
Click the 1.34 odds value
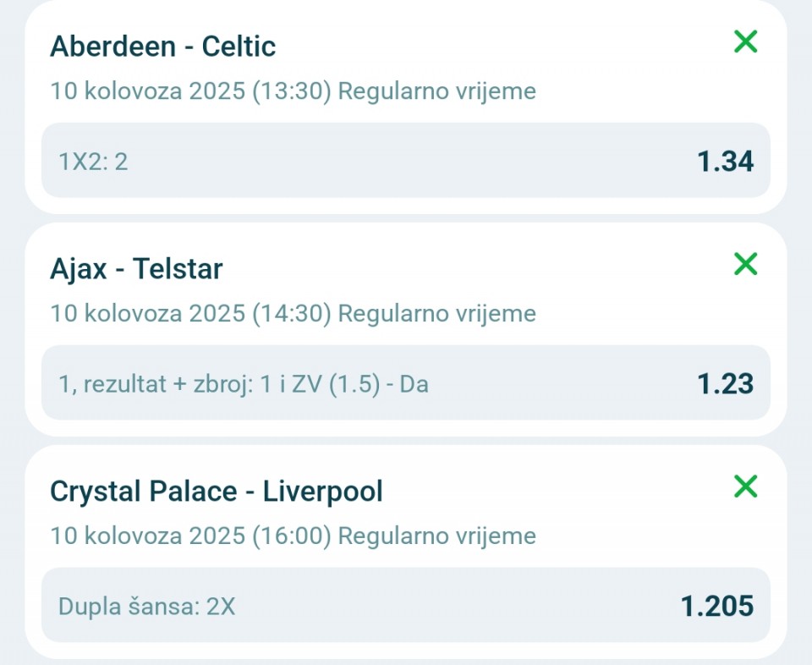tap(725, 161)
